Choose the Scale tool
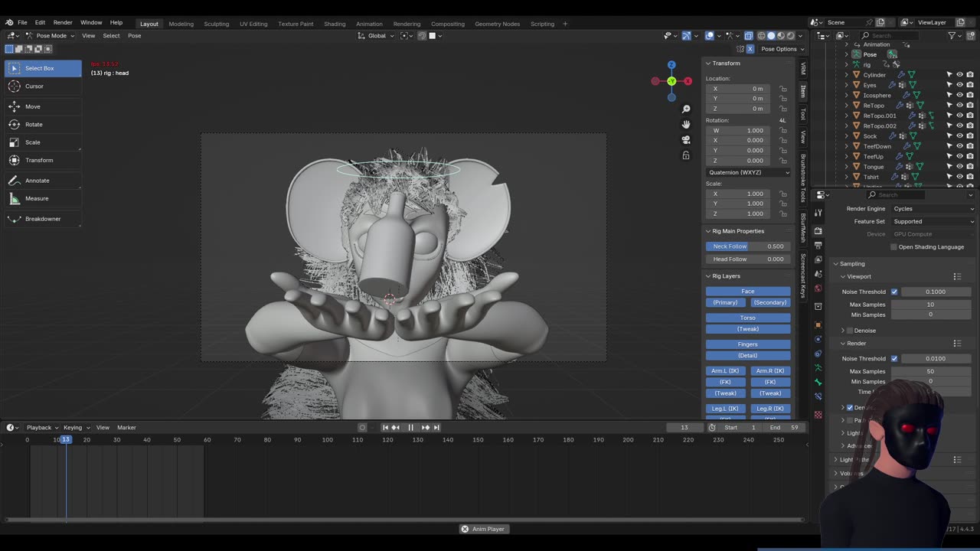 click(43, 142)
